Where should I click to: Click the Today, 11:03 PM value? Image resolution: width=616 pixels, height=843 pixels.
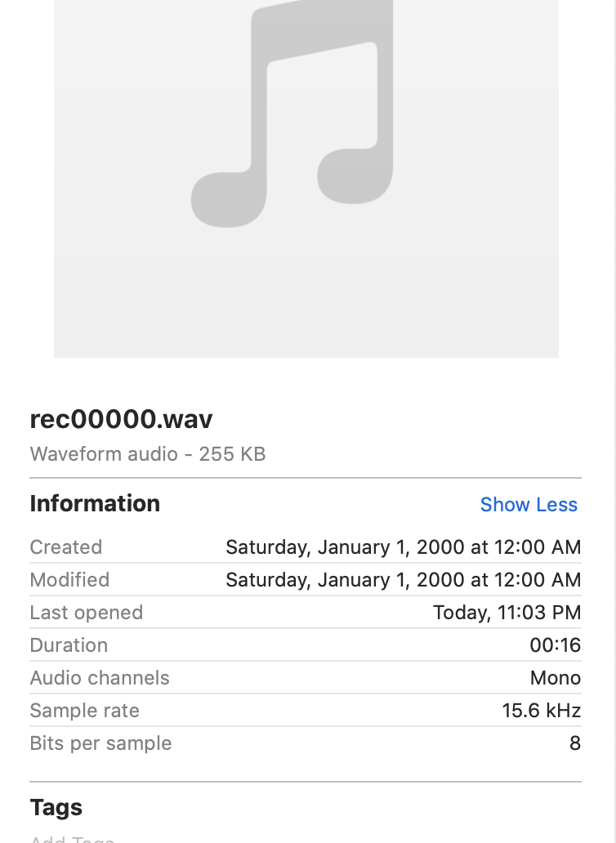tap(507, 613)
